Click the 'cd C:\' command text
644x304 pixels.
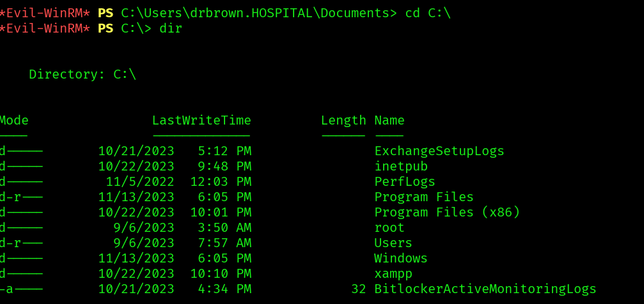[428, 13]
